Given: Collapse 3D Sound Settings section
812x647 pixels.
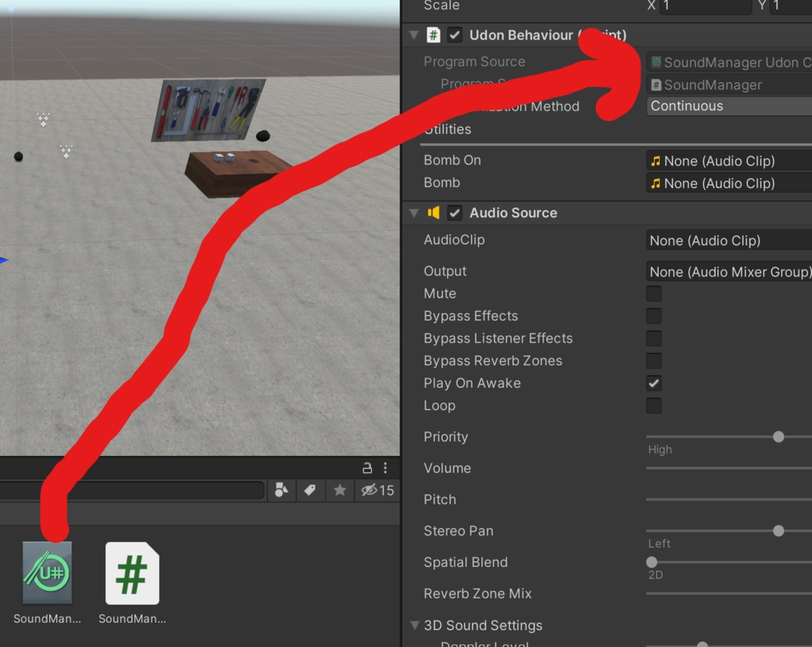Looking at the screenshot, I should (x=414, y=625).
